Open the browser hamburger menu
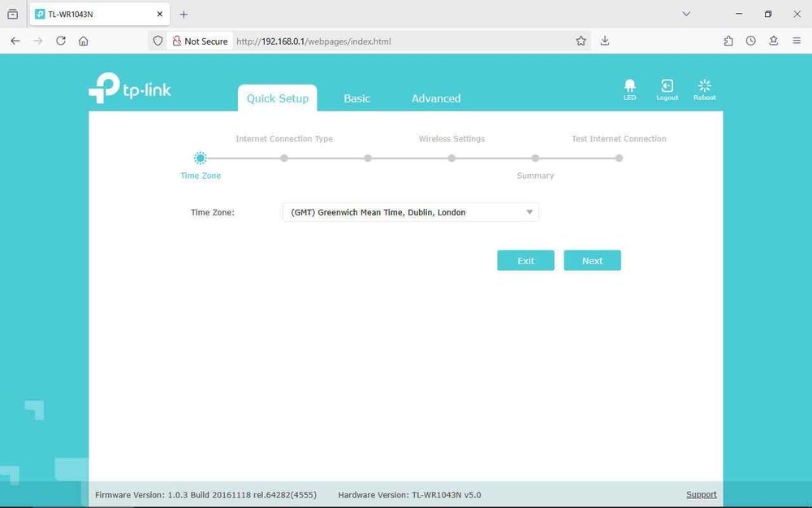 point(797,41)
